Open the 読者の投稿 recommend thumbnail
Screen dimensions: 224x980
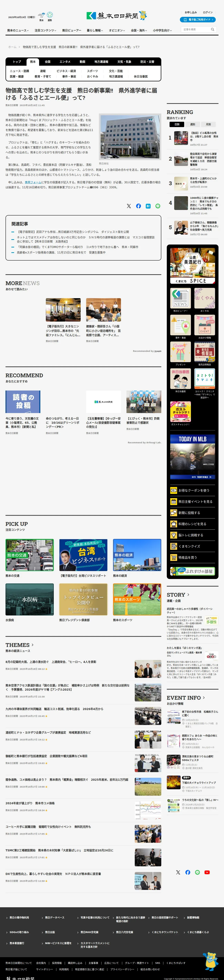23,402
